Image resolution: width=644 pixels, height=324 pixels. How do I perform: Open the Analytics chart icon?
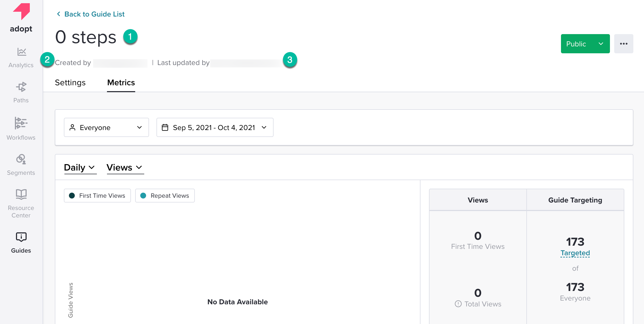coord(22,52)
